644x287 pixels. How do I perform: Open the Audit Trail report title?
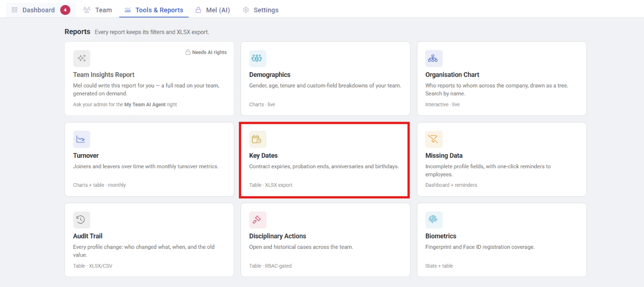coord(88,236)
